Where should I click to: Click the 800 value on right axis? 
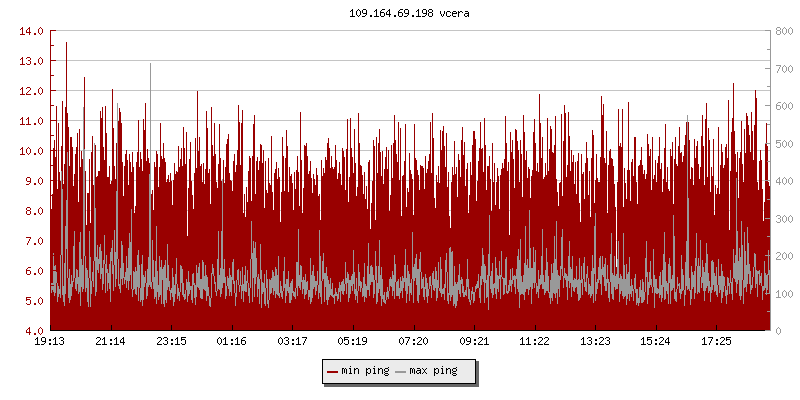tap(783, 31)
